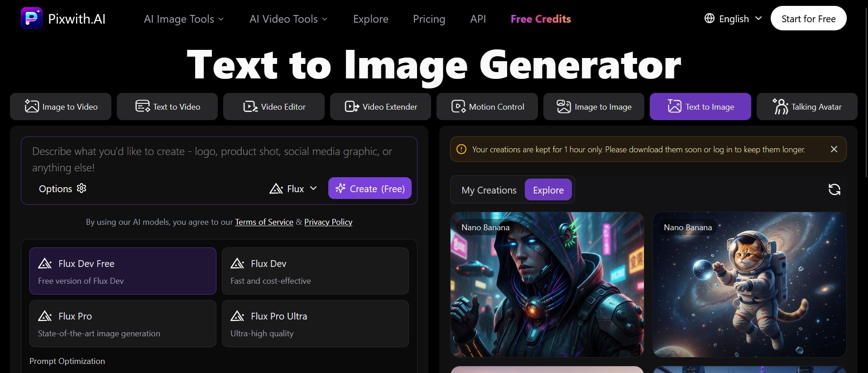Click the Motion Control tab icon
This screenshot has height=373, width=868.
[x=458, y=107]
